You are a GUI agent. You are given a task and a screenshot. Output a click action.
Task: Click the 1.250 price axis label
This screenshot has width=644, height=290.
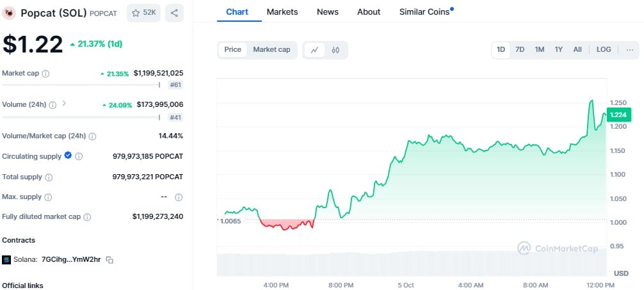pos(618,102)
